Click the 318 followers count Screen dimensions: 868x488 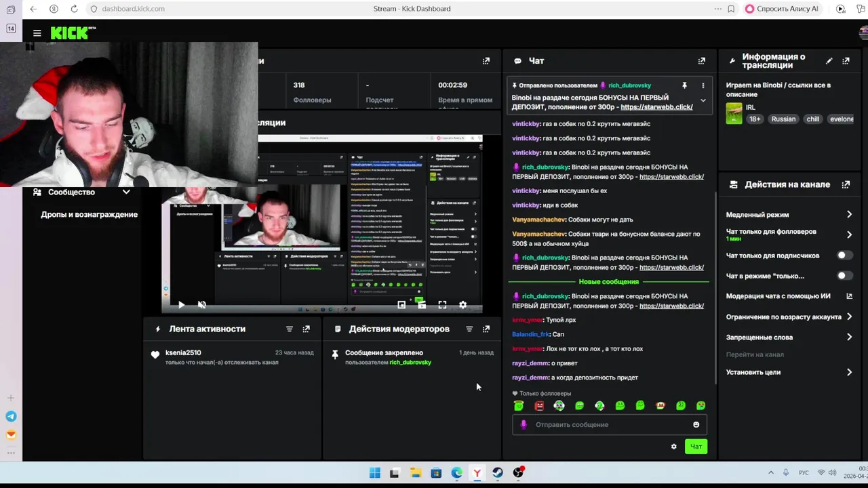299,85
